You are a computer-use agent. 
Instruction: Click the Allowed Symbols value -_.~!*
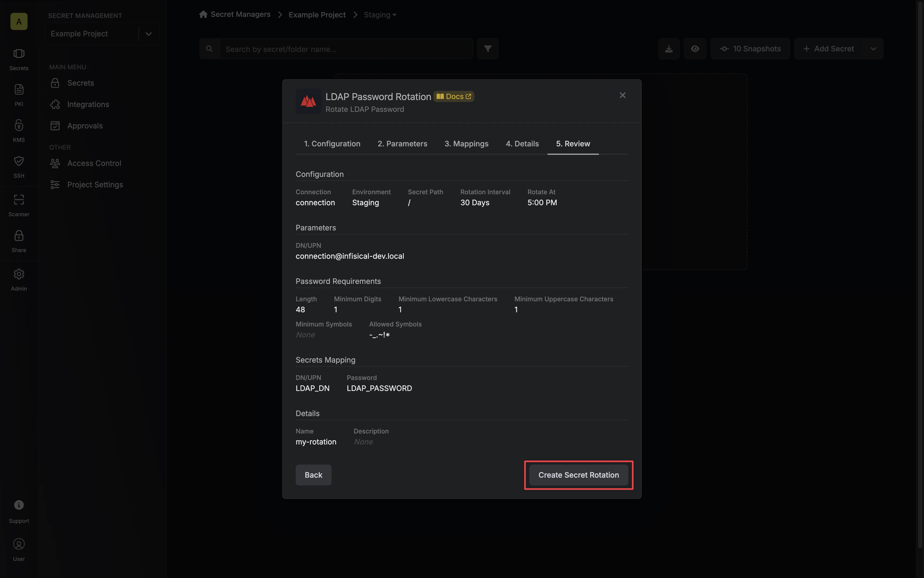(379, 335)
